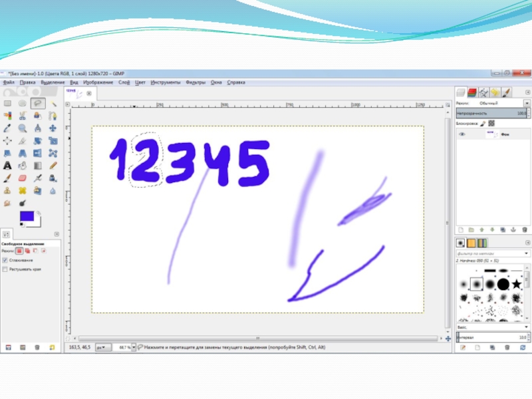Select the Paintbrush tool
The height and width of the screenshot is (399, 532).
click(7, 178)
